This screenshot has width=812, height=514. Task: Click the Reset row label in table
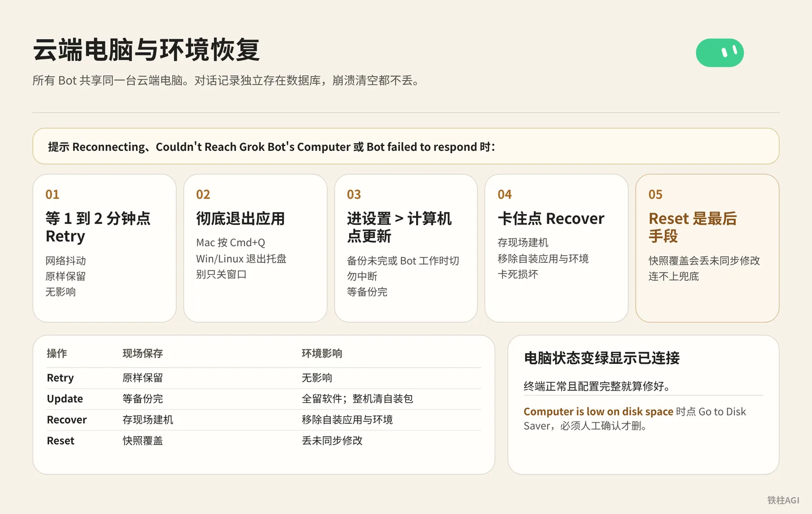[60, 441]
